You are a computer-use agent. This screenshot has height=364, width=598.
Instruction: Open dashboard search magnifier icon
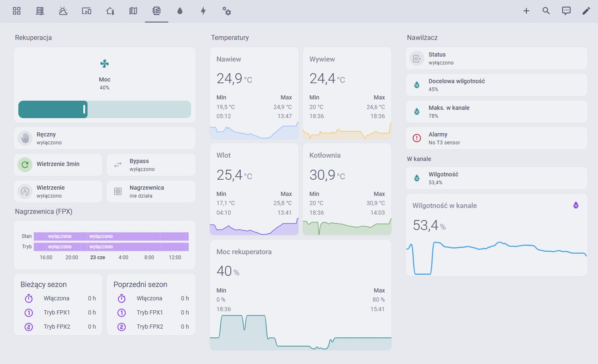click(x=546, y=11)
